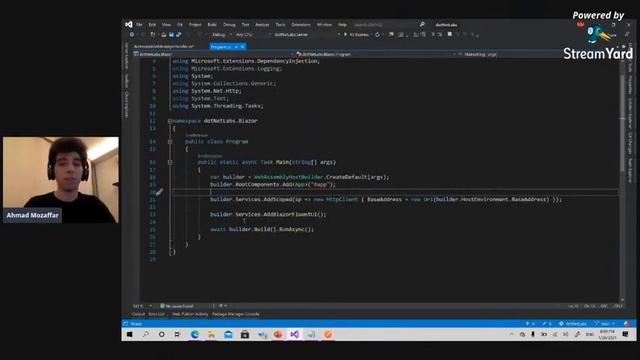Click the taskbar search icon
The image size is (640, 360).
pyautogui.click(x=146, y=334)
